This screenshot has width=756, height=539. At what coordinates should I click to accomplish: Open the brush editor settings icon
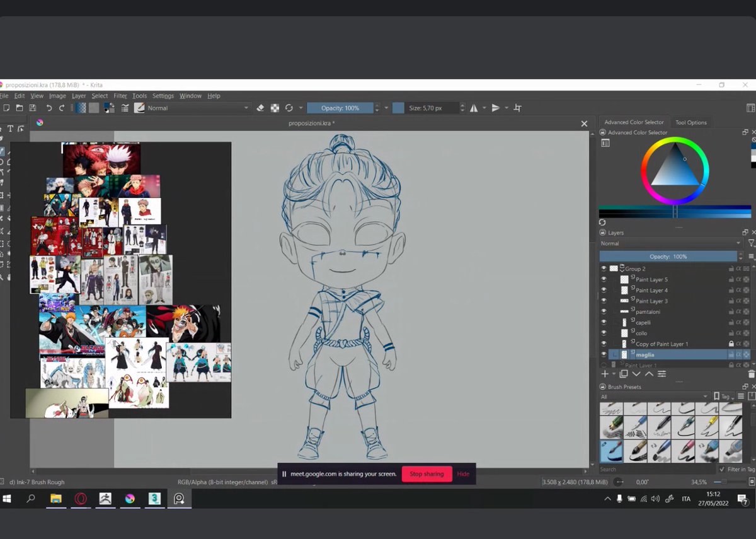click(x=125, y=108)
